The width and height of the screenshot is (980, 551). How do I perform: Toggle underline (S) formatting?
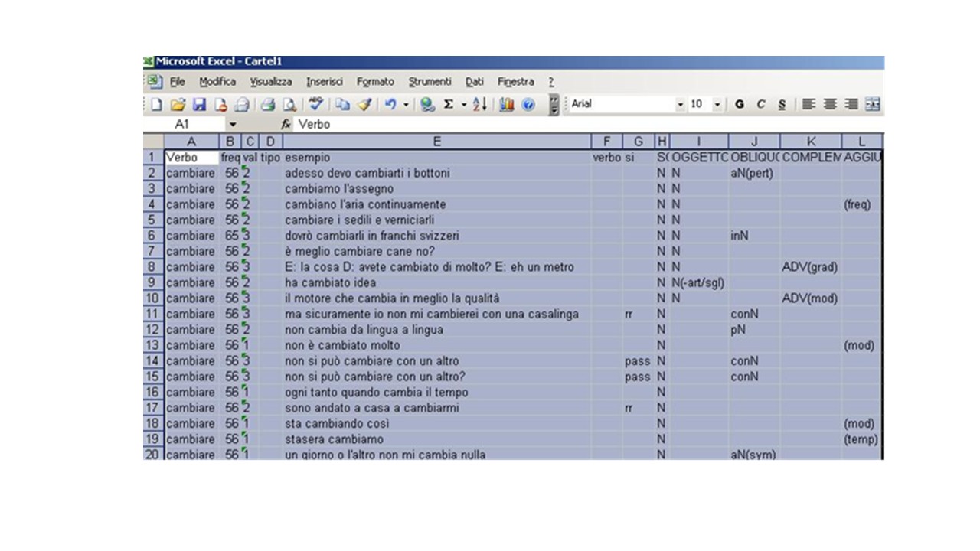[782, 105]
